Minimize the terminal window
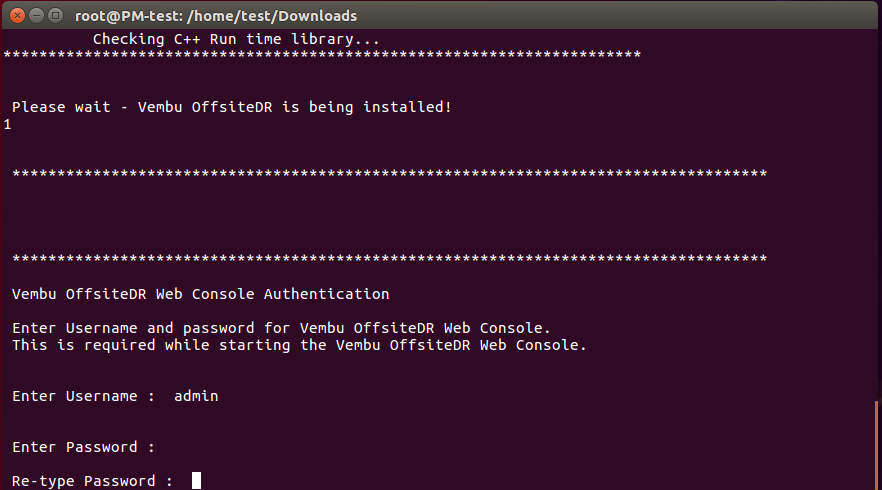Screen dimensions: 882x490 click(x=37, y=16)
